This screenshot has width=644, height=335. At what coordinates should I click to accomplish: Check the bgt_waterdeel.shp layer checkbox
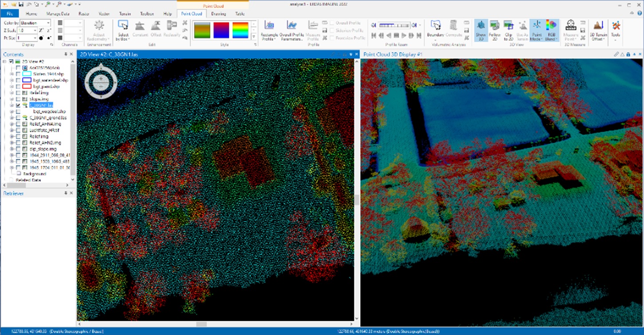[x=18, y=80]
